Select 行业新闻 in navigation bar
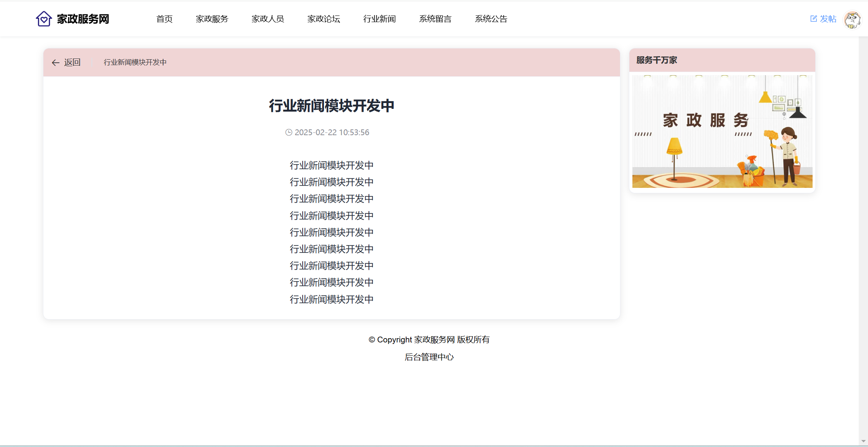 [379, 19]
